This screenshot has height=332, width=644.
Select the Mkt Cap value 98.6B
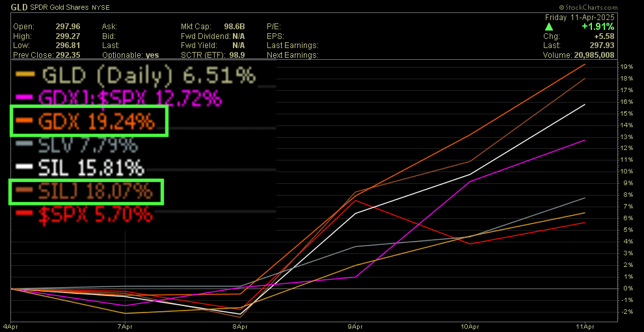[x=235, y=27]
